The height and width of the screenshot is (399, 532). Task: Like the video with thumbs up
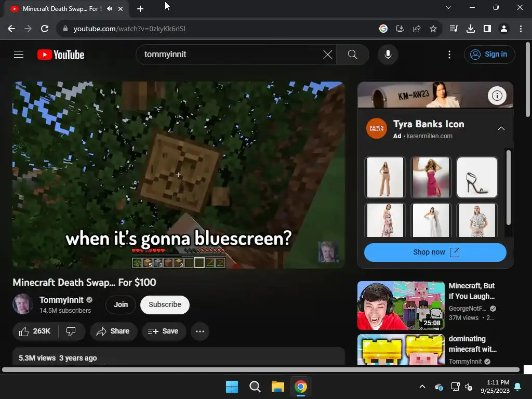point(35,331)
